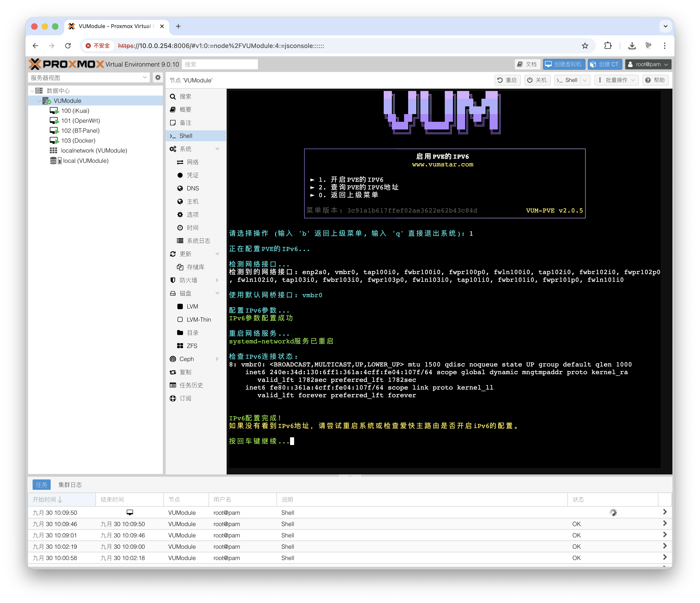Open the 系统日志 (system log) panel
The width and height of the screenshot is (700, 603).
click(199, 241)
